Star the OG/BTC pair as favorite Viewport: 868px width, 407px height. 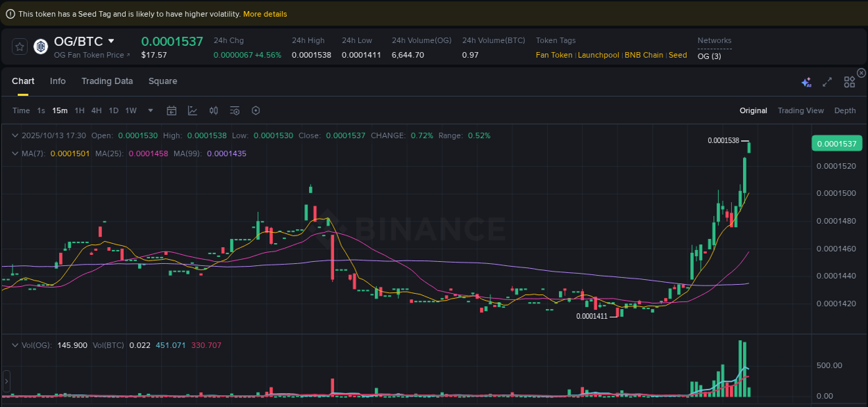[x=19, y=47]
